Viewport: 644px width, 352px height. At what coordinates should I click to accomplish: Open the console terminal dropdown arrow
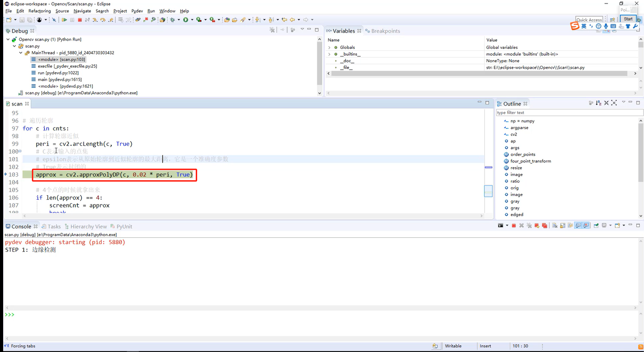point(507,225)
